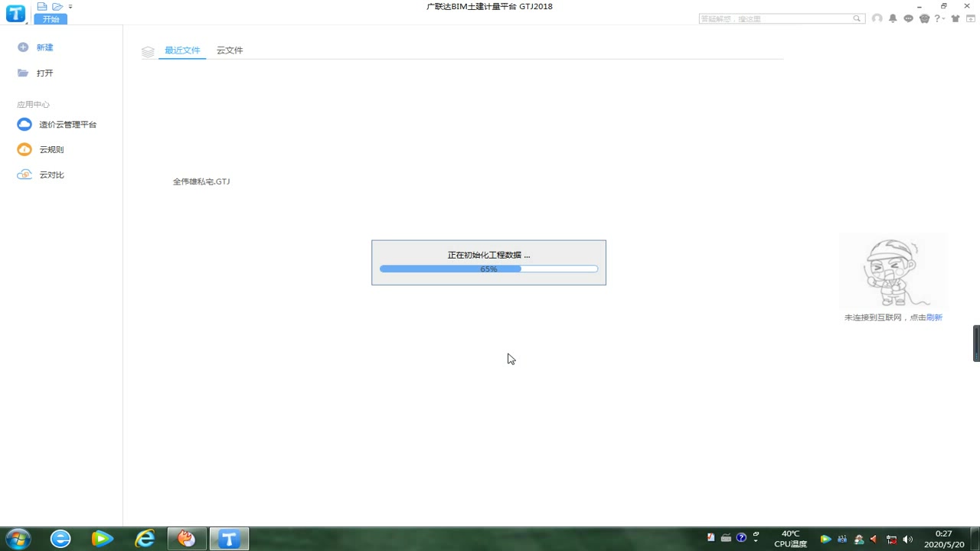The image size is (980, 551).
Task: Click the layers icon beside 最近文件
Action: 148,52
